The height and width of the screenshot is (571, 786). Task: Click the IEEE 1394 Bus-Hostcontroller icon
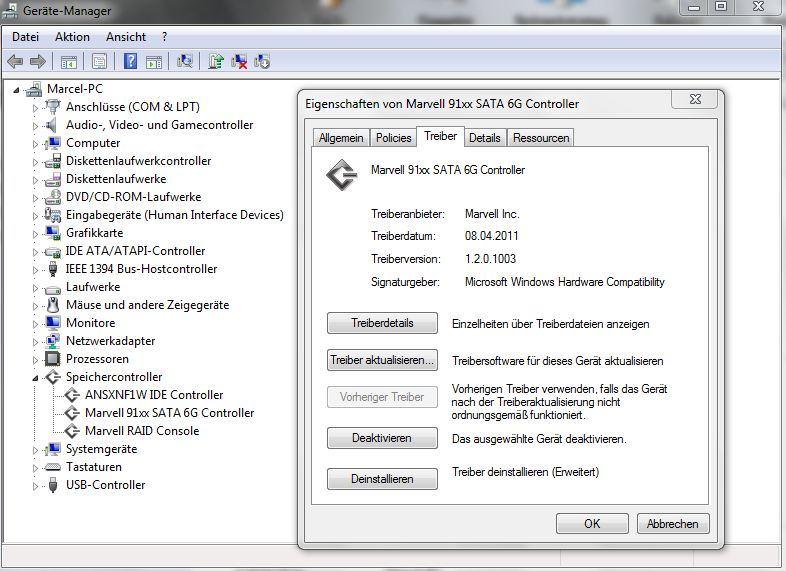53,269
